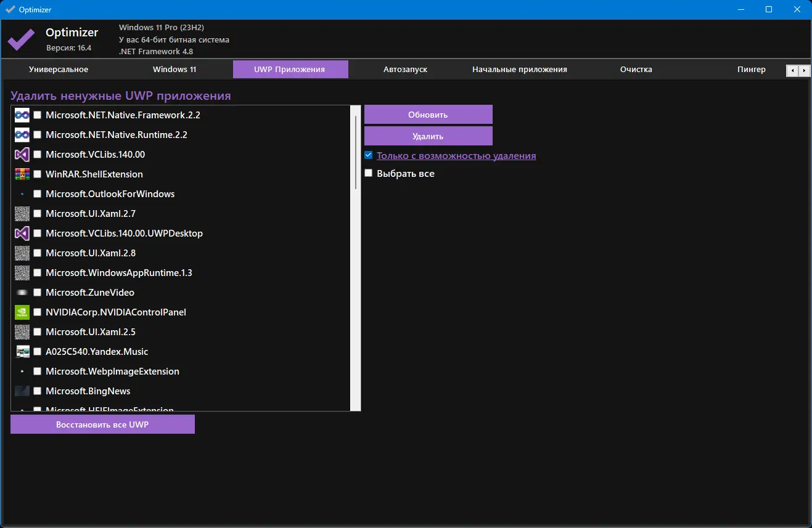Click the Восстановить все UWP button

(102, 424)
